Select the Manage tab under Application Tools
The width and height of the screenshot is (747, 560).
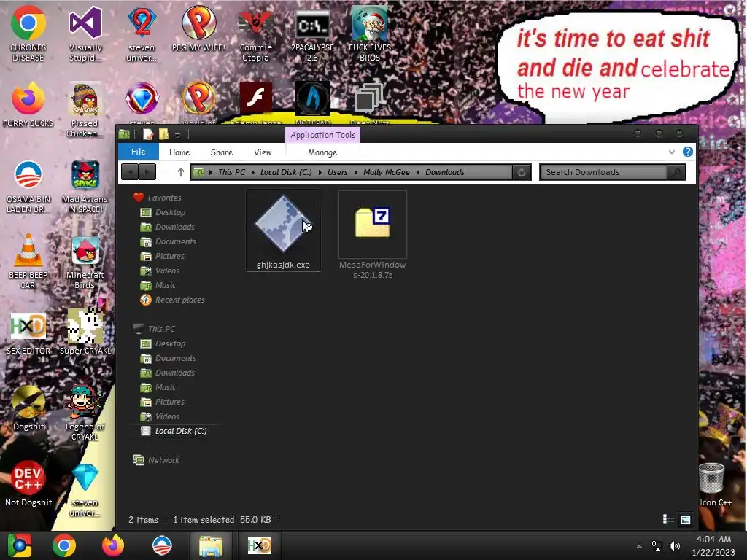tap(322, 152)
